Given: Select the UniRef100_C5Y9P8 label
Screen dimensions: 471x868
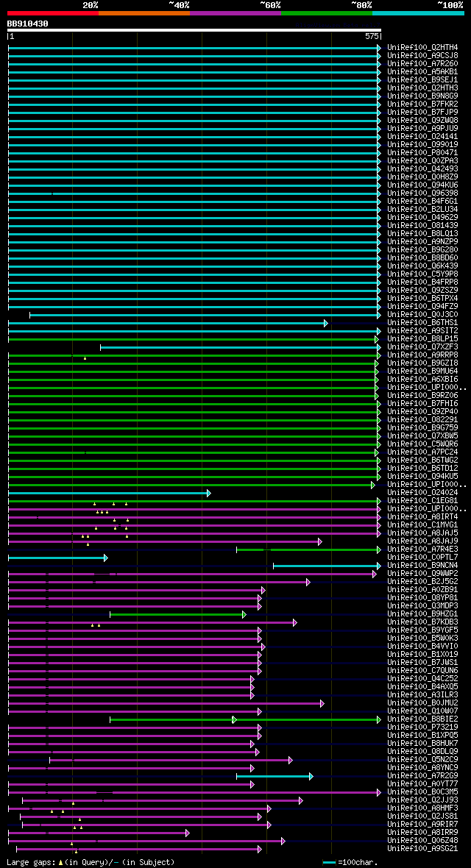Looking at the screenshot, I should 422,274.
